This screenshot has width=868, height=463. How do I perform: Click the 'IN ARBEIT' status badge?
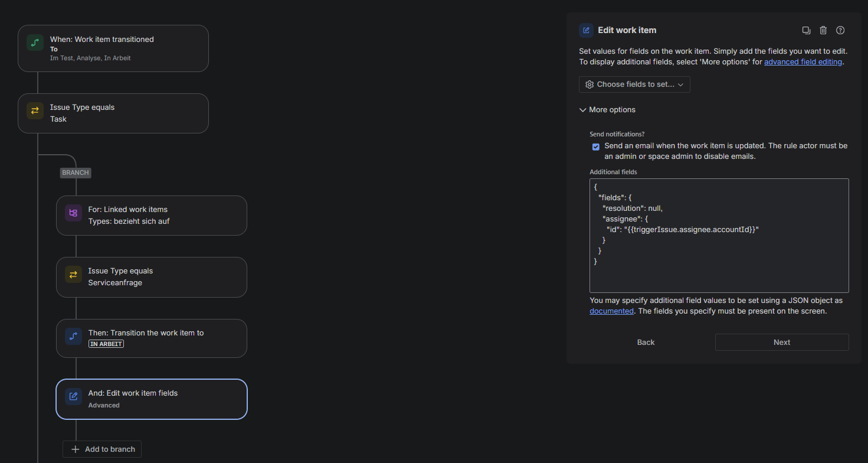(x=106, y=344)
